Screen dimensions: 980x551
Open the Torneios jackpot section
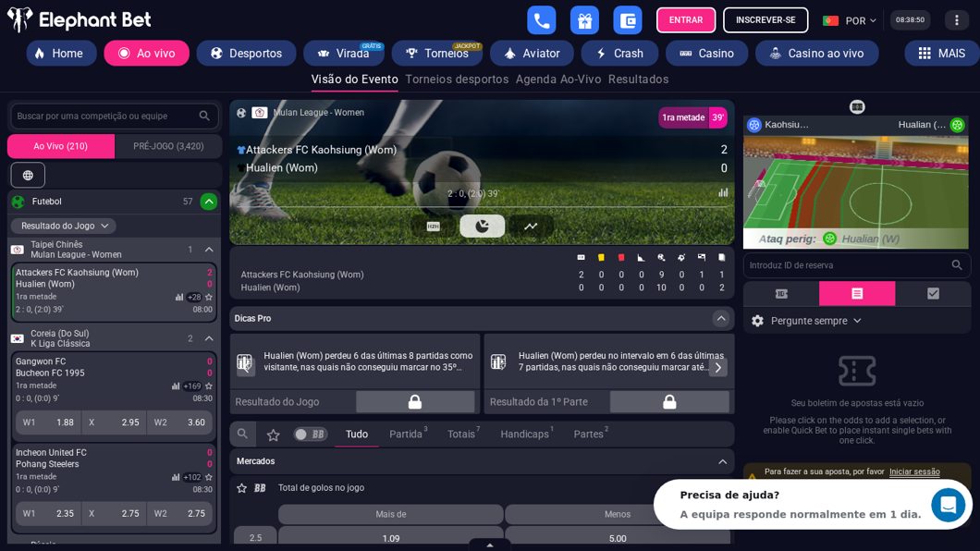(437, 53)
